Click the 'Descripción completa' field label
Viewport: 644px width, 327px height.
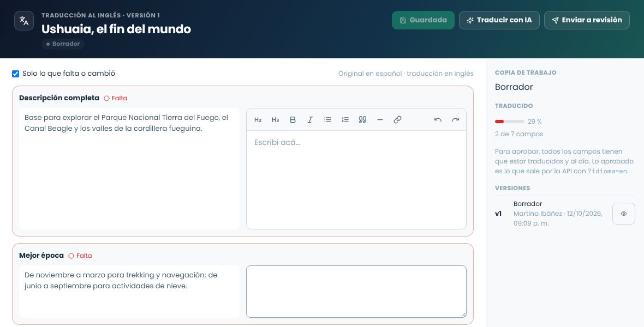(x=59, y=98)
